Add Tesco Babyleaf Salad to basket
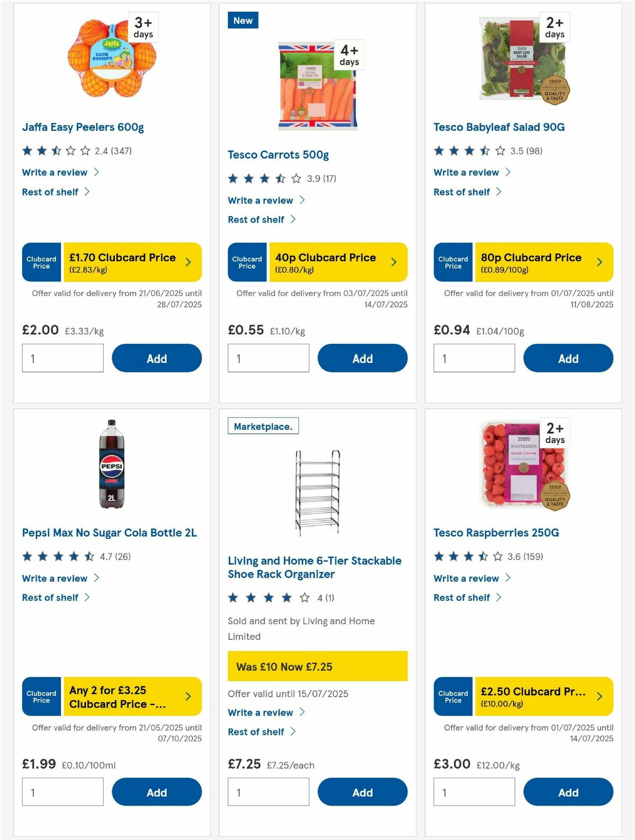 click(x=568, y=358)
